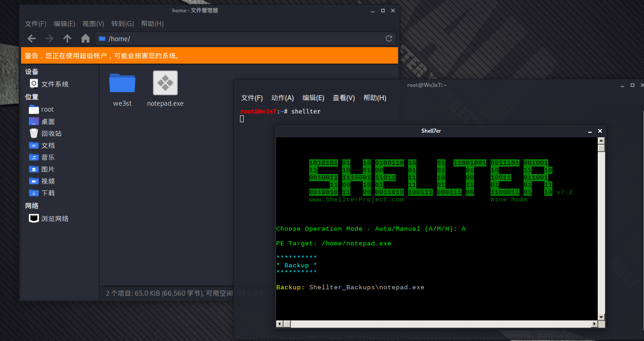Open terminal 查看(V) menu

tap(344, 98)
